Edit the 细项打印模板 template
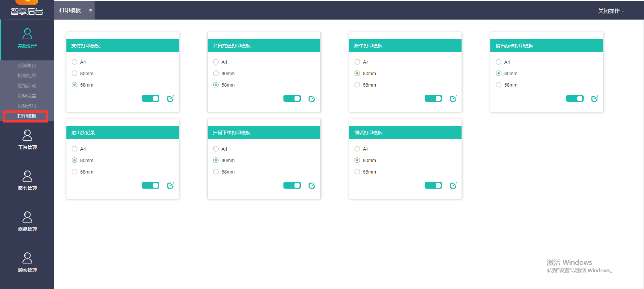The image size is (644, 289). click(x=453, y=185)
